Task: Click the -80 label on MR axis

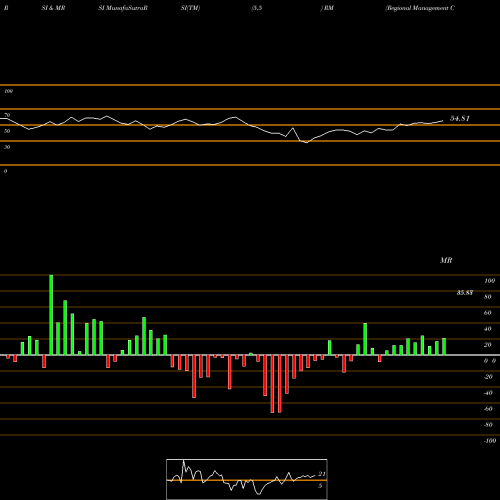Action: (488, 425)
